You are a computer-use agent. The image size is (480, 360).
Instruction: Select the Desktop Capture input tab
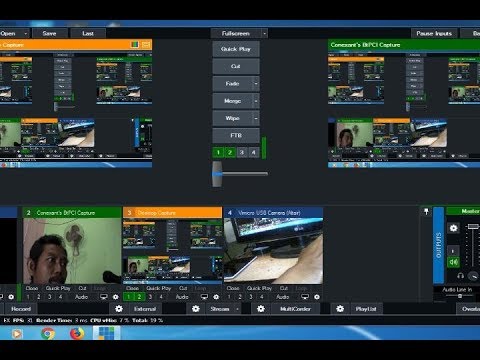click(172, 213)
